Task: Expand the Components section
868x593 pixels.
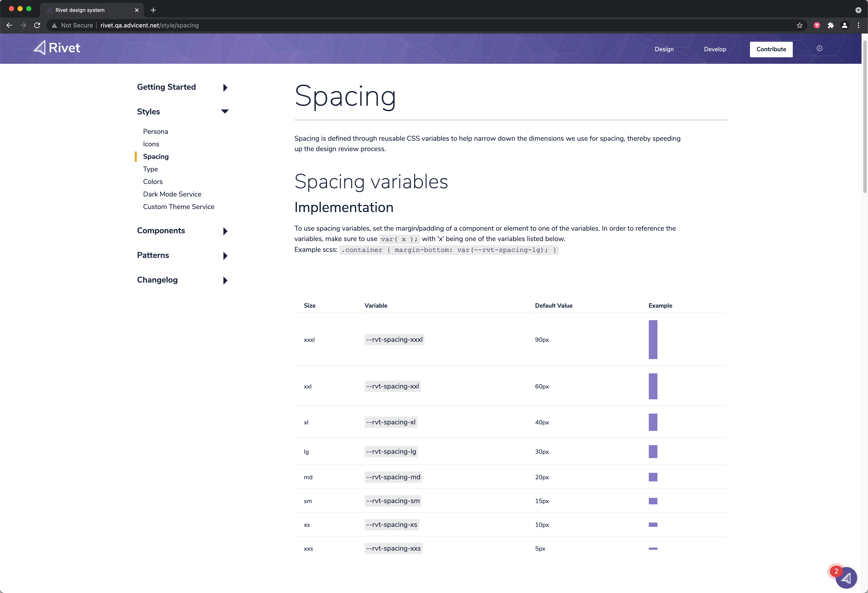Action: 225,231
